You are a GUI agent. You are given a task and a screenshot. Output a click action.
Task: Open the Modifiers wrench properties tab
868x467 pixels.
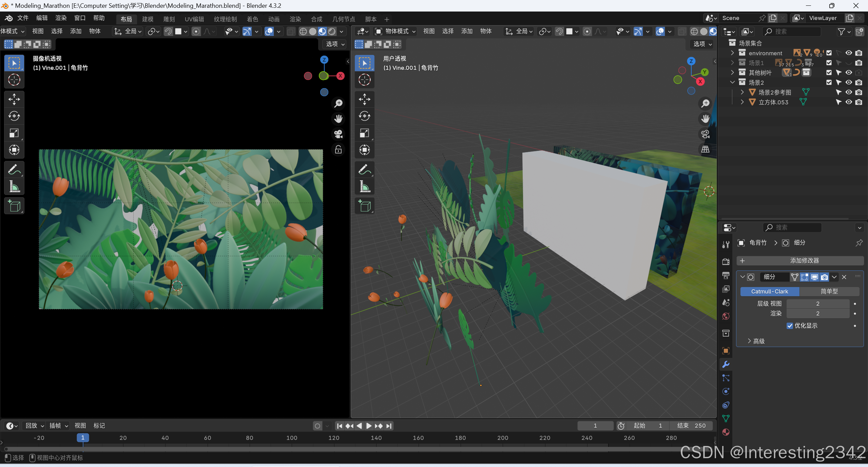(x=726, y=364)
